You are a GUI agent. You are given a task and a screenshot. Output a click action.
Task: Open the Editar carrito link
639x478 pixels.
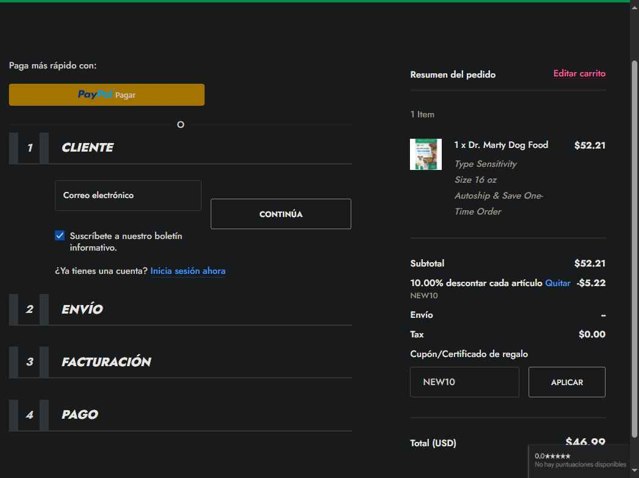click(x=579, y=73)
